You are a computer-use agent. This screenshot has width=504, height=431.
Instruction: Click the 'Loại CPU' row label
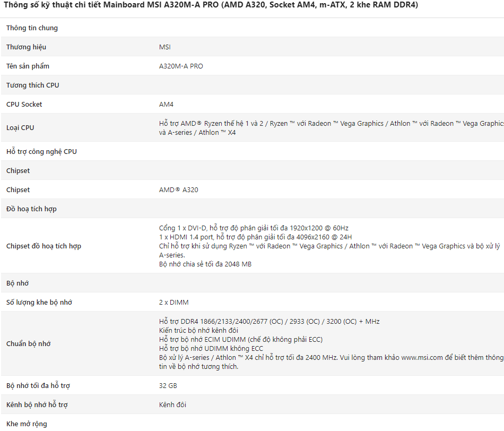tap(20, 127)
